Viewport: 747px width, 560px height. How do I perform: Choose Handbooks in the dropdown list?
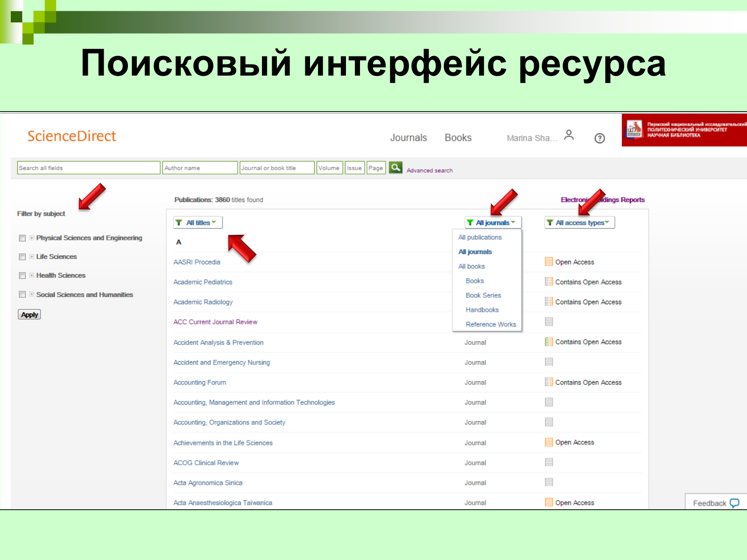click(x=482, y=309)
